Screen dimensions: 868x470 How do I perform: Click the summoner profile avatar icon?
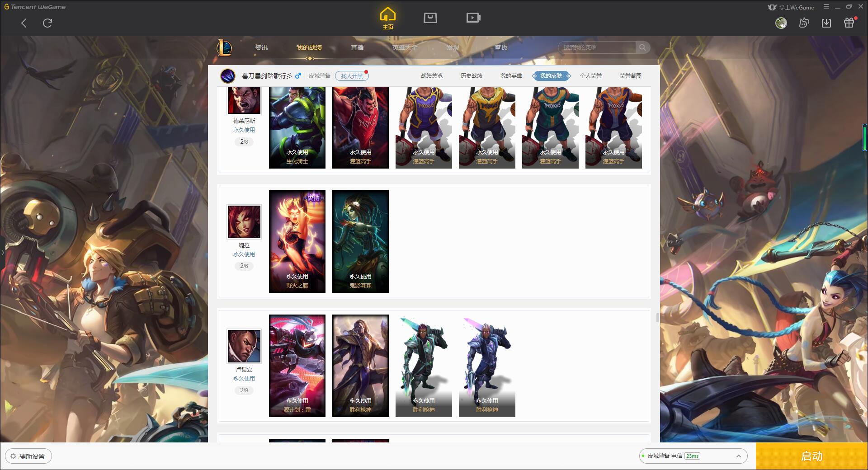pos(228,76)
